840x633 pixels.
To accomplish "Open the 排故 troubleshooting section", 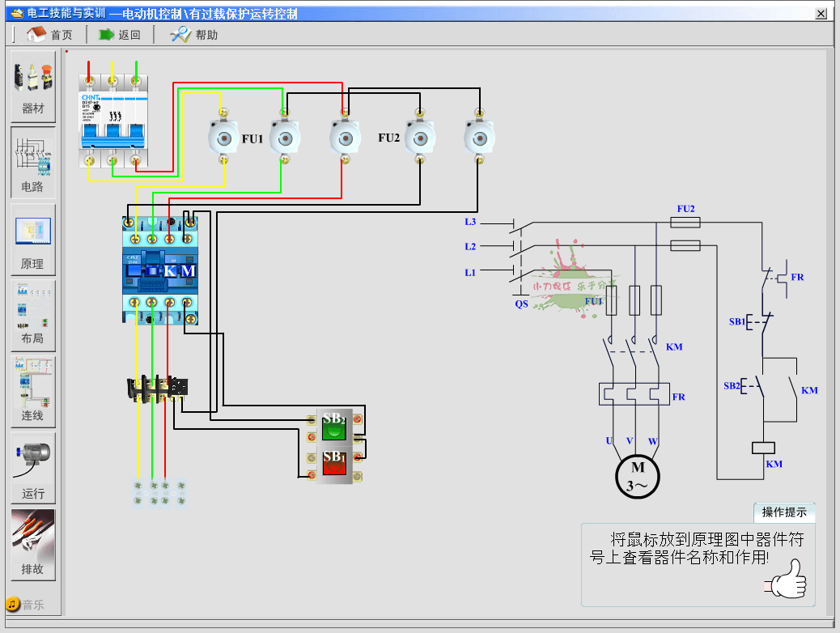I will pos(33,545).
